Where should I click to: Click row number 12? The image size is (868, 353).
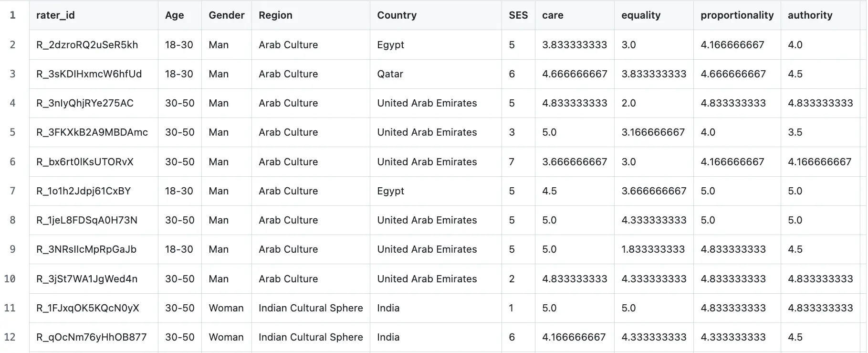click(10, 337)
